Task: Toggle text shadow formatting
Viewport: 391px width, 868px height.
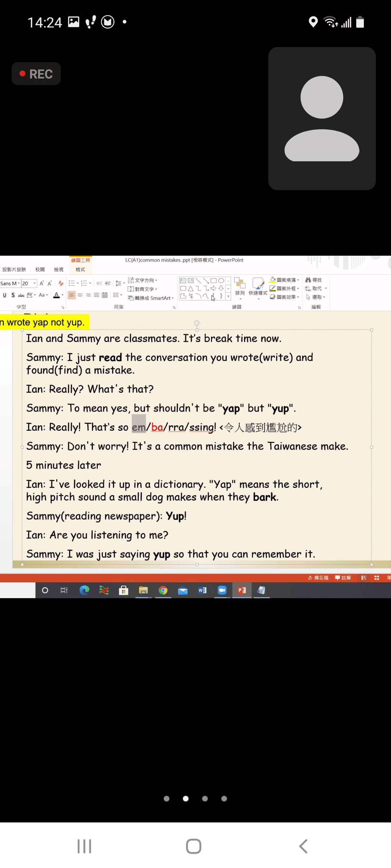Action: coord(13,295)
